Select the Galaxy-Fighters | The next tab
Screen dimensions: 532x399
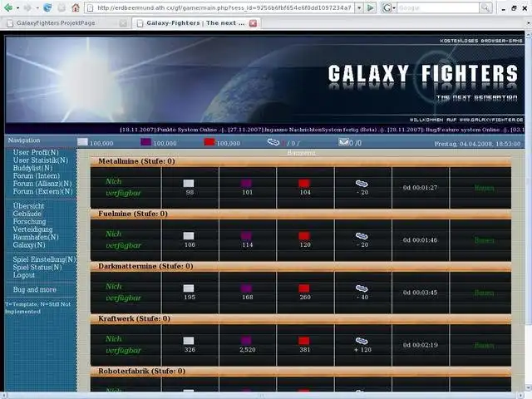point(195,23)
